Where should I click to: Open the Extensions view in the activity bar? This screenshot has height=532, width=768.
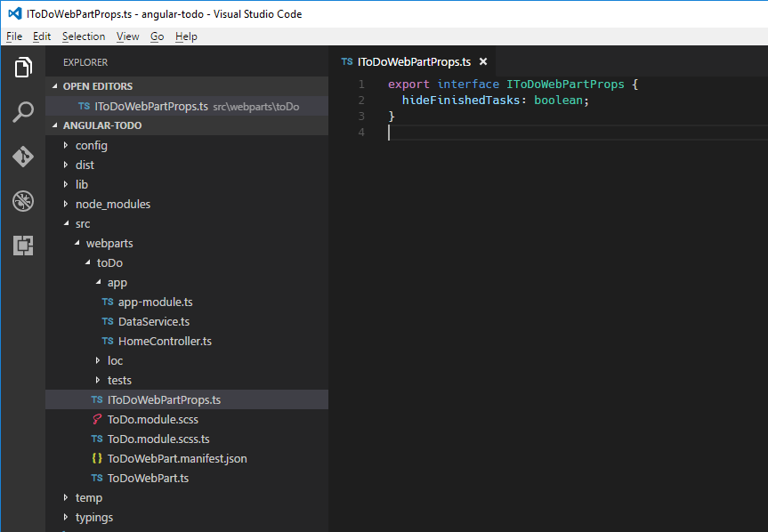coord(23,246)
